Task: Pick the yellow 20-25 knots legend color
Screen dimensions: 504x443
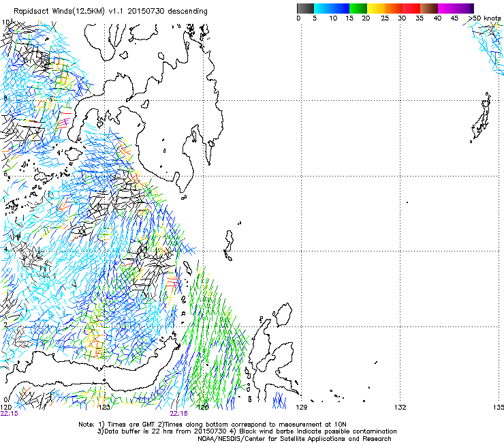Action: tap(376, 8)
